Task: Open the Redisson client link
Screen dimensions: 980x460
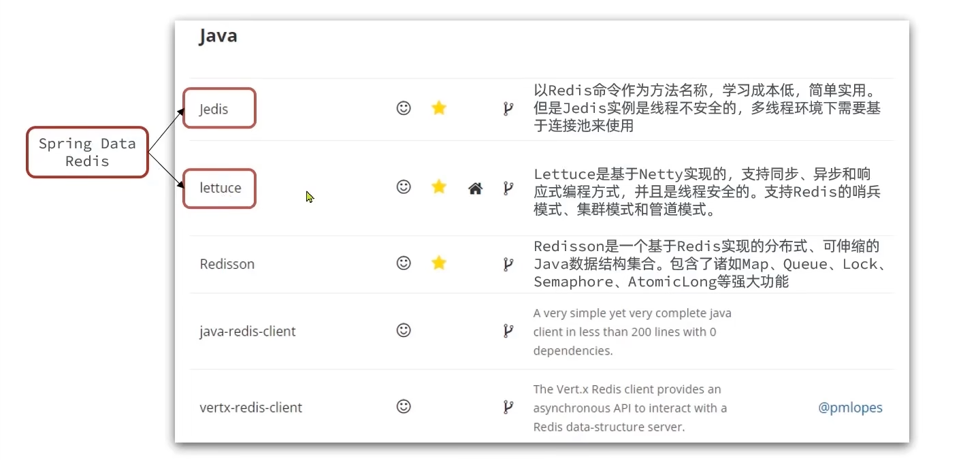Action: [x=227, y=264]
